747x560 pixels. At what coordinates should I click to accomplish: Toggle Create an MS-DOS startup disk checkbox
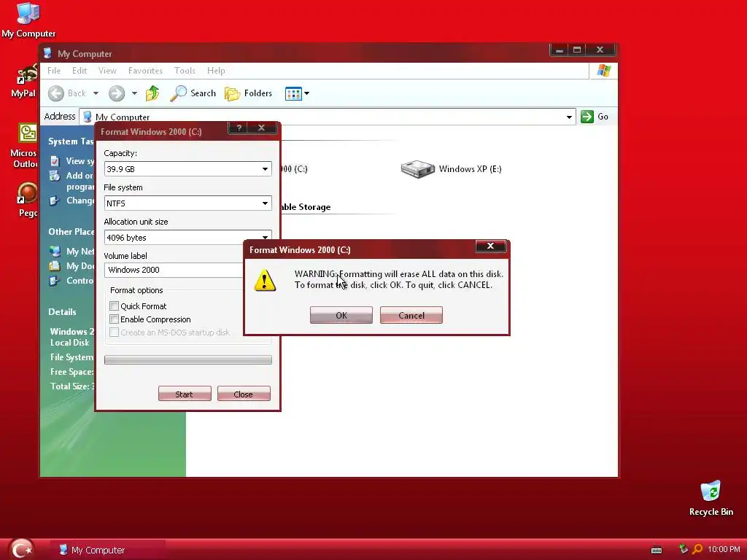pyautogui.click(x=115, y=332)
